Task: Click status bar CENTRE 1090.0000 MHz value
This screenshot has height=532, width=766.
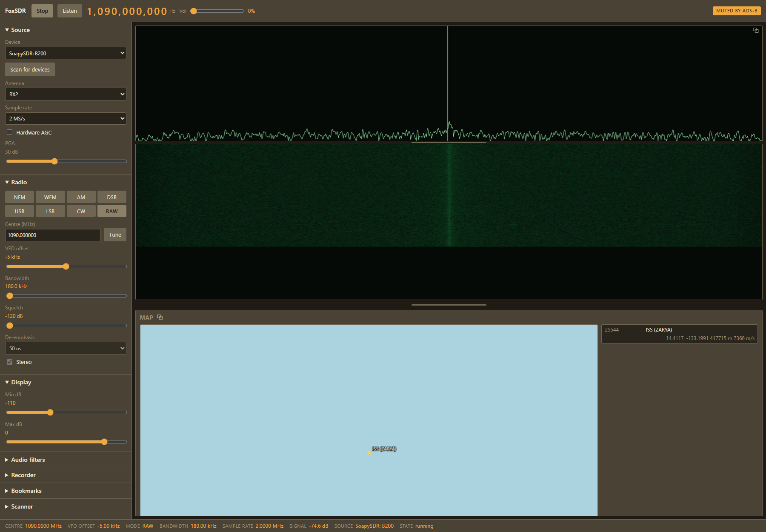Action: [x=43, y=526]
